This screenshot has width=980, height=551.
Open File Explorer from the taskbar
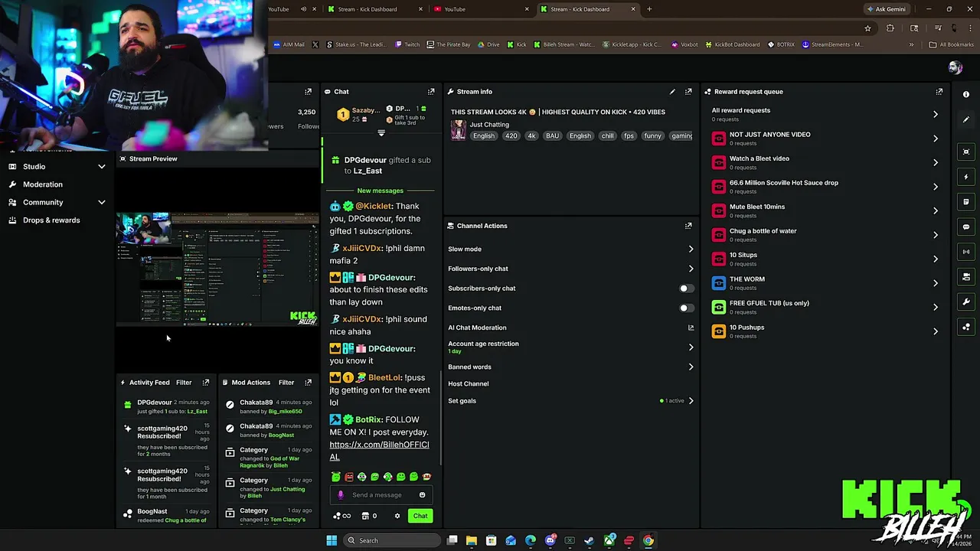coord(472,540)
